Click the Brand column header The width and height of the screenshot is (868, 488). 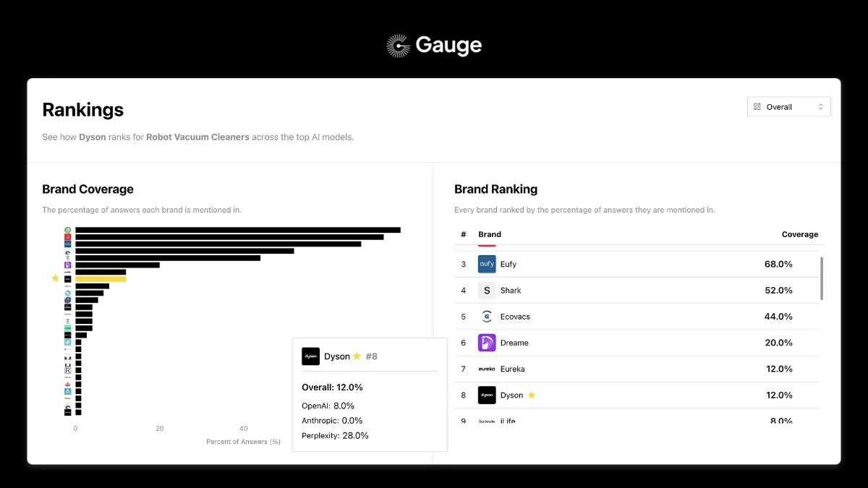(489, 234)
